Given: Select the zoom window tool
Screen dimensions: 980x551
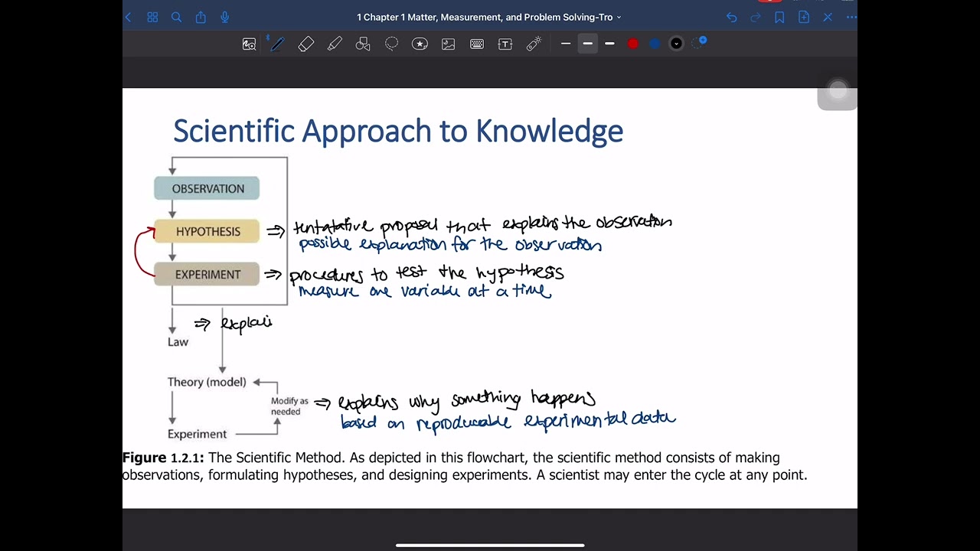Looking at the screenshot, I should pyautogui.click(x=249, y=44).
